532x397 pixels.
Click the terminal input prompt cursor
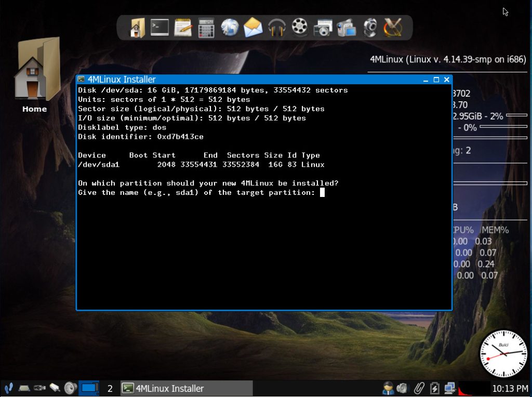pyautogui.click(x=322, y=193)
